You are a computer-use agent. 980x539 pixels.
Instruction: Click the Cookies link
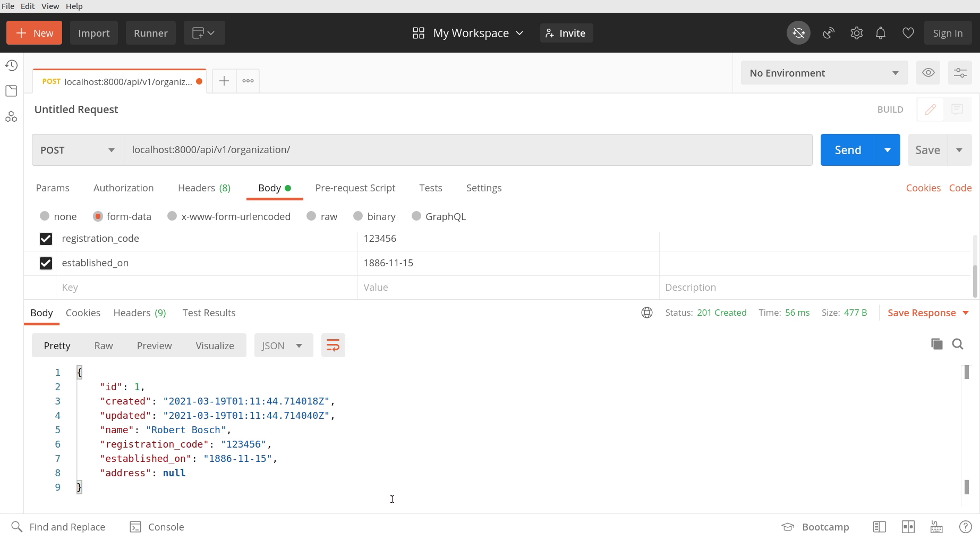(x=923, y=188)
